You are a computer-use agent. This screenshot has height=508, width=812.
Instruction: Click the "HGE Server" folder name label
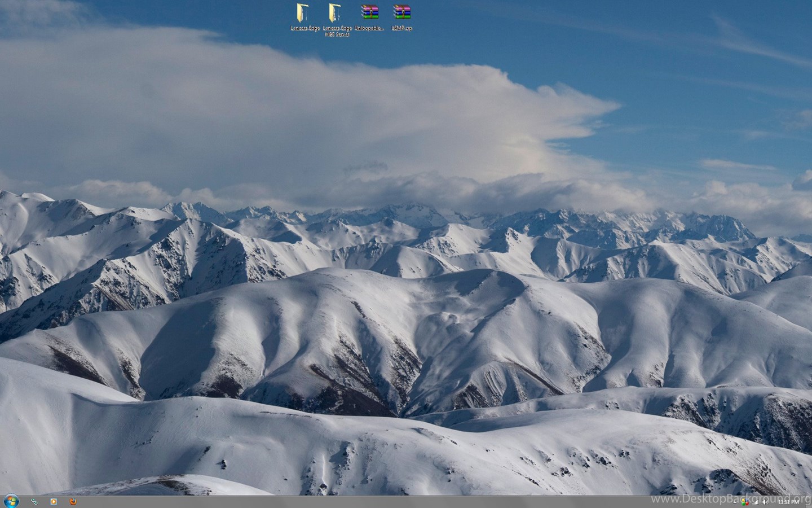(337, 34)
